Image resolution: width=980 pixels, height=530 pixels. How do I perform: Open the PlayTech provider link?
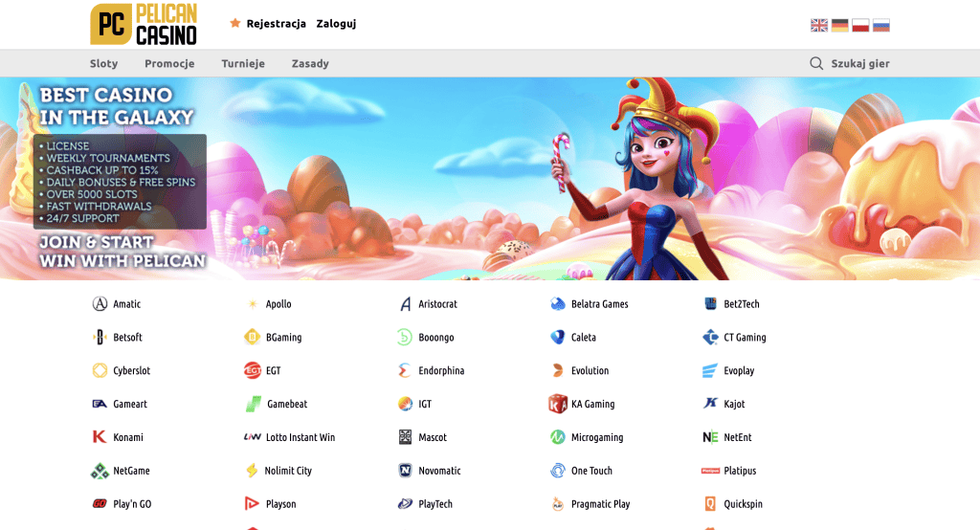425,503
